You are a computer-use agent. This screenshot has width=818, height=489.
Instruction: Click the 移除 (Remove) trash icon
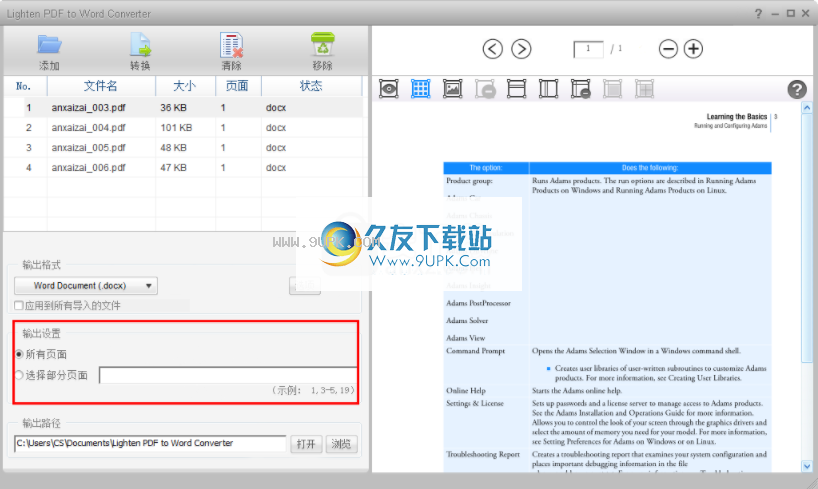[322, 44]
